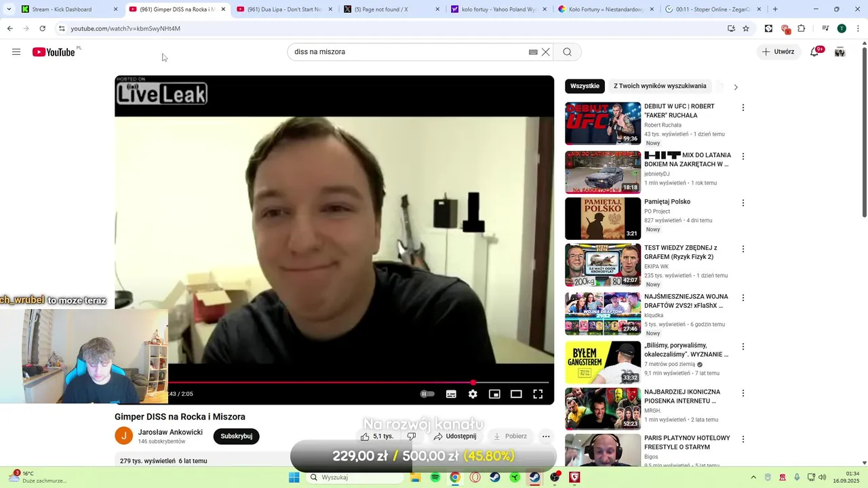Open video player settings gear

473,394
